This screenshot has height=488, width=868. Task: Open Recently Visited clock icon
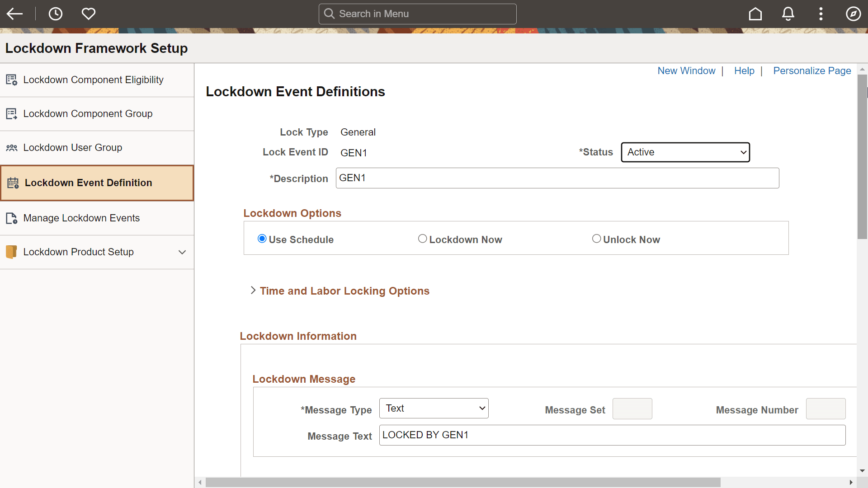click(x=56, y=14)
